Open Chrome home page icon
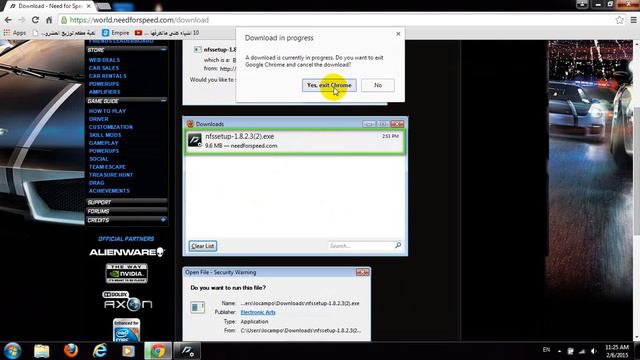Image resolution: width=640 pixels, height=360 pixels. click(49, 20)
